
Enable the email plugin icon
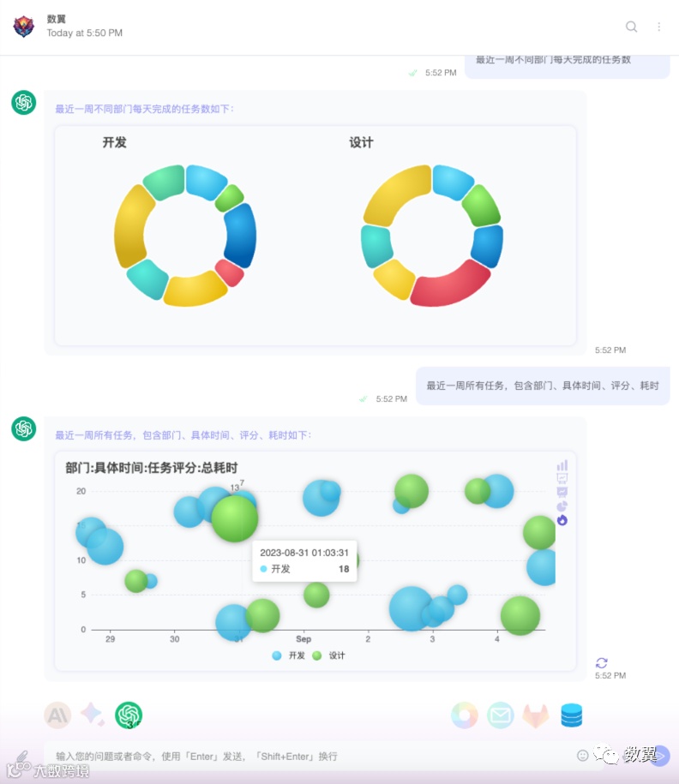(501, 715)
